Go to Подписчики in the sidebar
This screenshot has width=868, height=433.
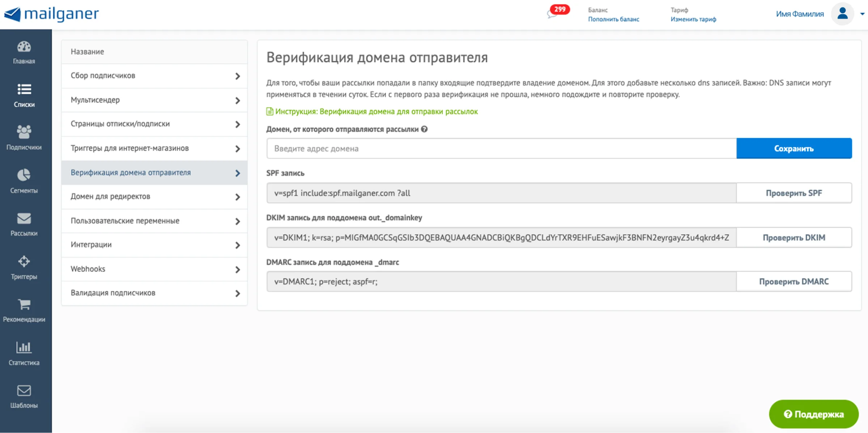(24, 138)
